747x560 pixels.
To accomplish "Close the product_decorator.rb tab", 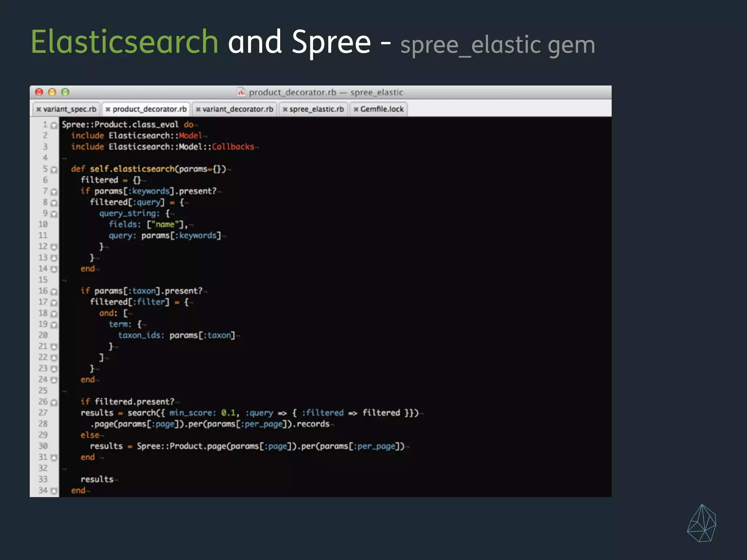I will pyautogui.click(x=108, y=109).
